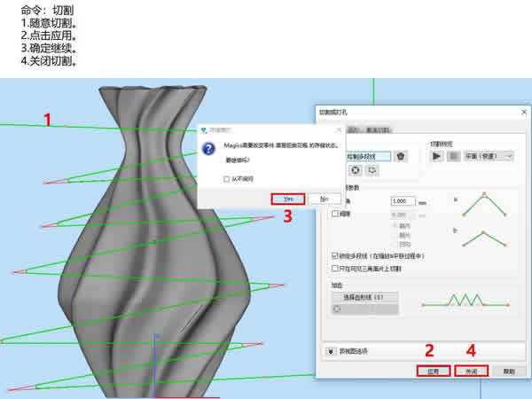Click the 1.000 mm value input field
The height and width of the screenshot is (399, 532).
pos(403,201)
